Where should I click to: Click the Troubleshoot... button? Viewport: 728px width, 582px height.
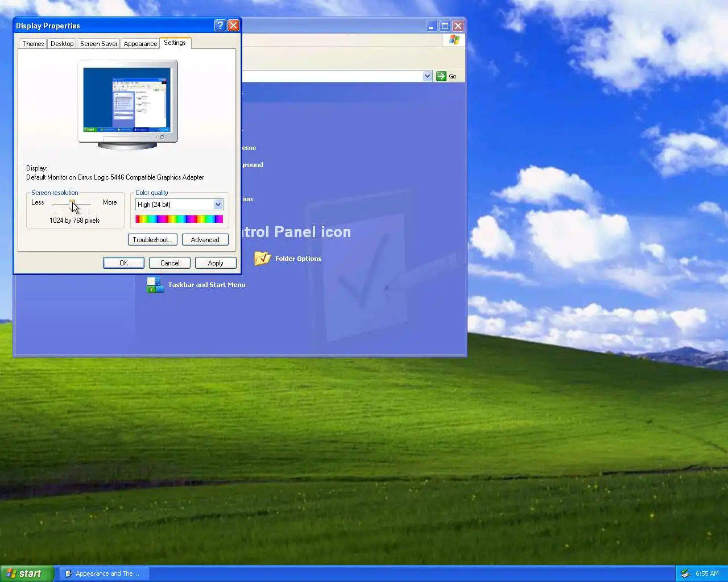pyautogui.click(x=152, y=240)
